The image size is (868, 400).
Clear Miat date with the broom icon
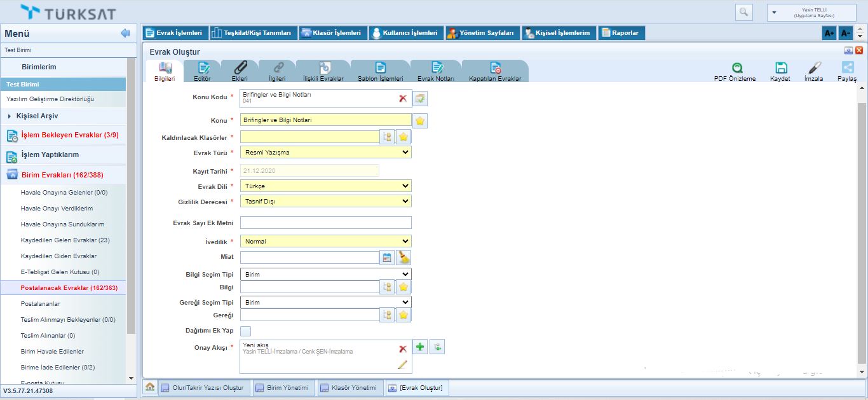[x=403, y=258]
